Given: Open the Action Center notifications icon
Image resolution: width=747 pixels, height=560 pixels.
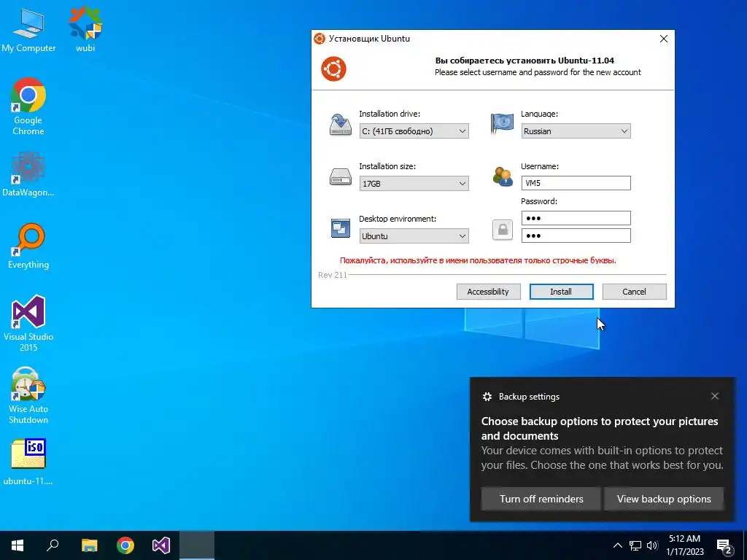Looking at the screenshot, I should click(724, 545).
